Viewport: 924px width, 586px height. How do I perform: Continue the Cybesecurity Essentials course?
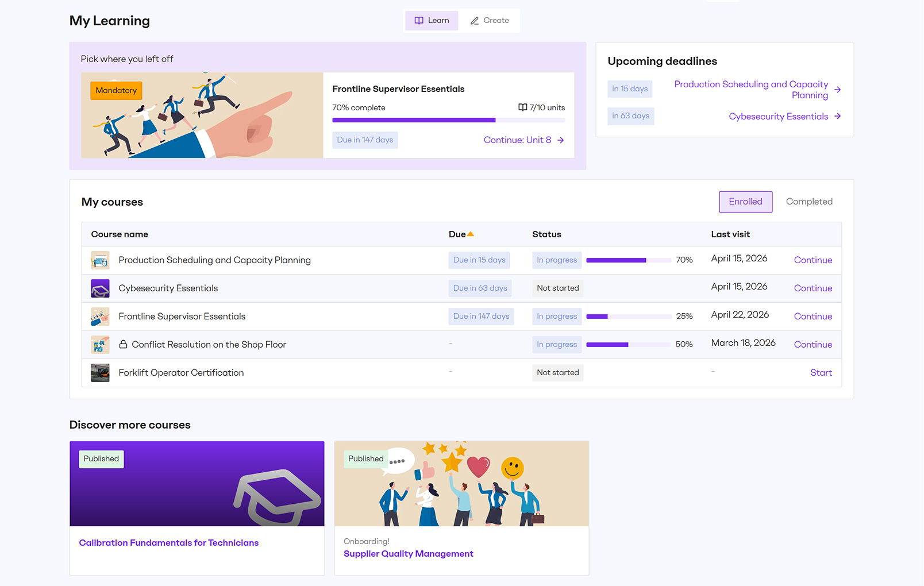[x=813, y=288]
